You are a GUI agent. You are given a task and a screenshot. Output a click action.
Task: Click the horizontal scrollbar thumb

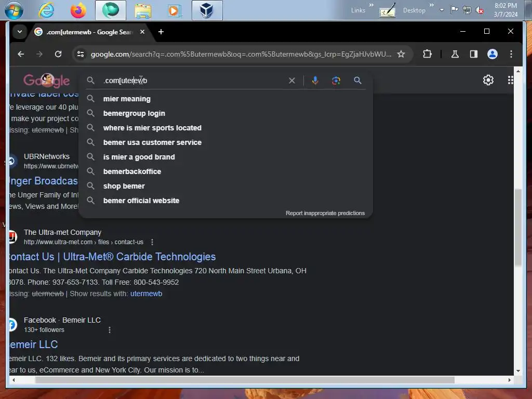pos(245,380)
